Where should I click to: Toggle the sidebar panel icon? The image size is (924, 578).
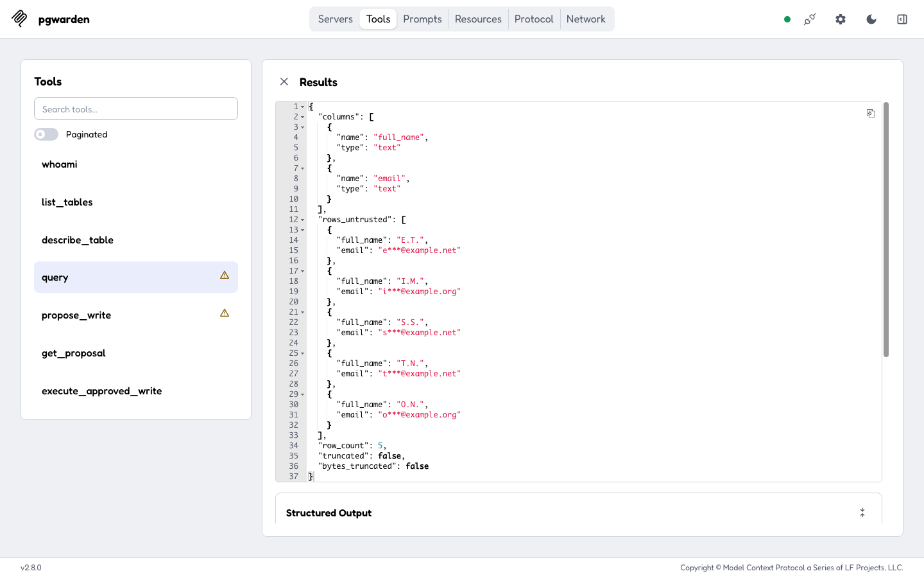click(902, 19)
